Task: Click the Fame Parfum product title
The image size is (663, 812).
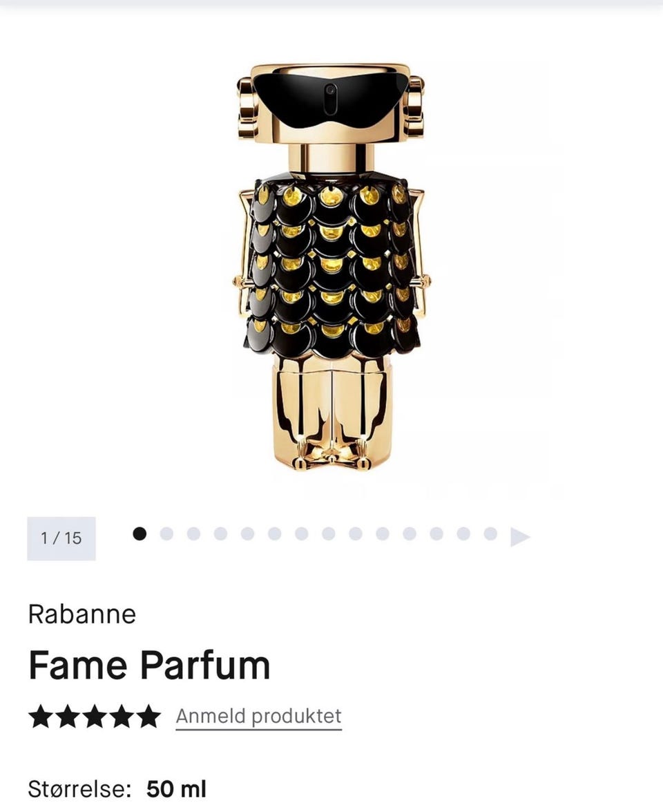Action: tap(149, 666)
